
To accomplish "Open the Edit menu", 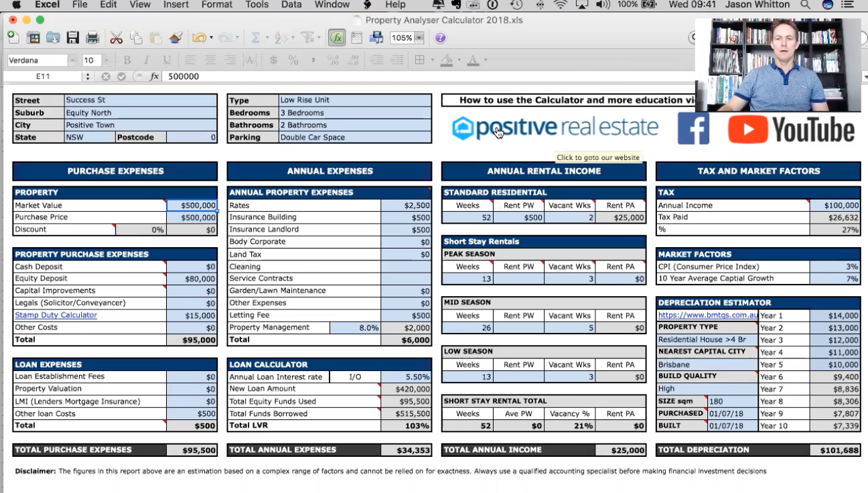I will click(108, 5).
